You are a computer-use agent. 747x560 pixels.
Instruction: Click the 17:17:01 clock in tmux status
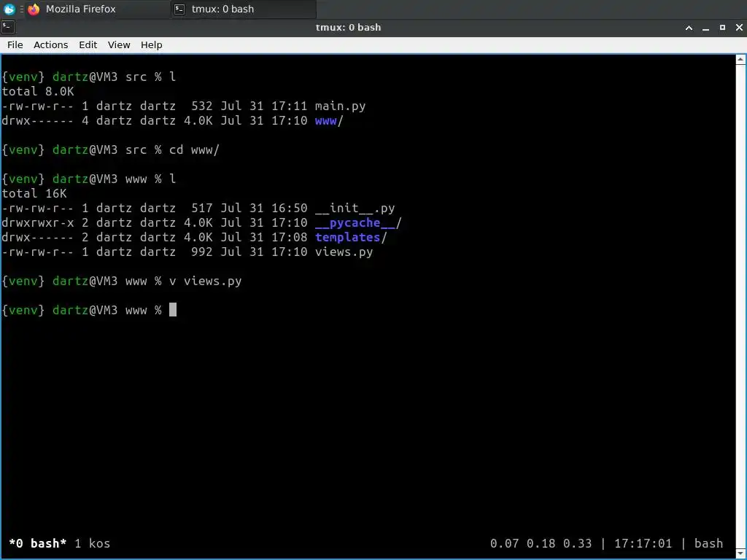[643, 543]
